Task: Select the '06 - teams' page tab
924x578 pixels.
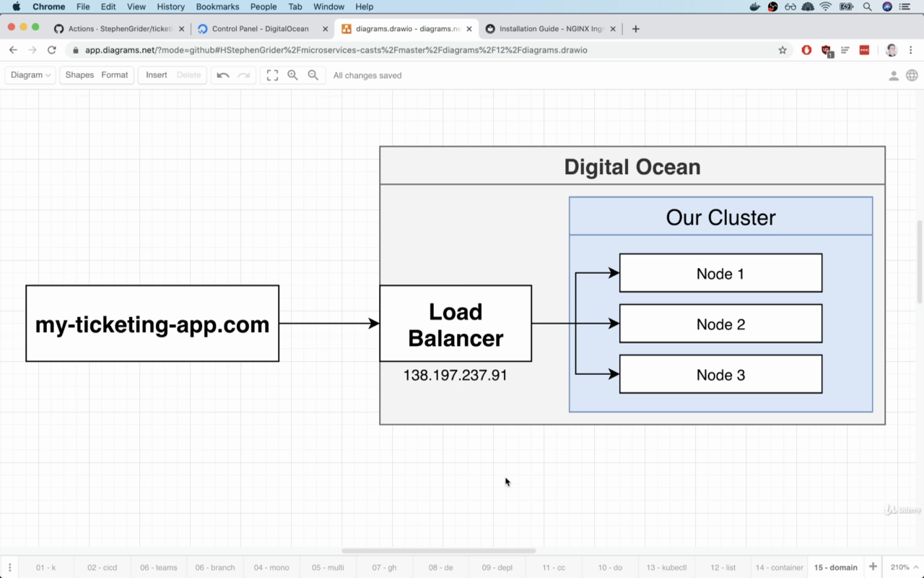Action: coord(159,567)
